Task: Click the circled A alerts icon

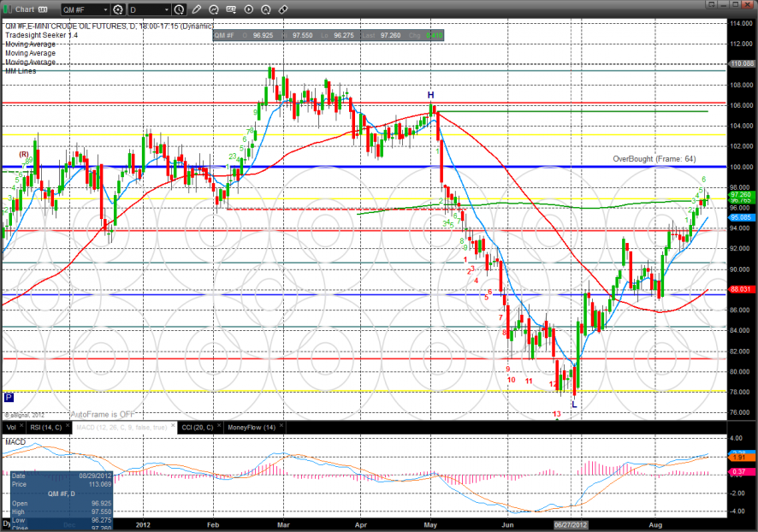Action: pos(266,9)
